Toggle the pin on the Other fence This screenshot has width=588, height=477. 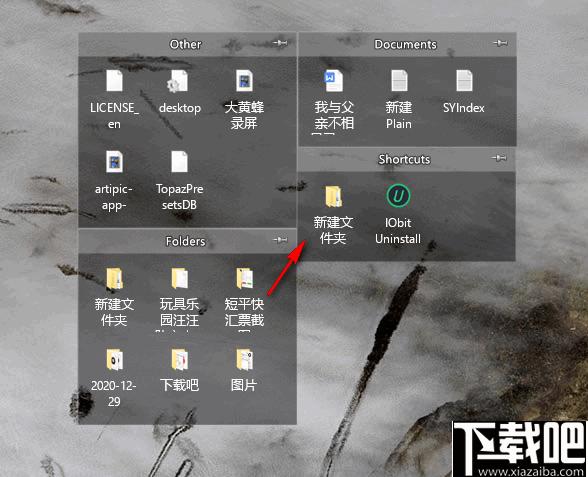280,43
